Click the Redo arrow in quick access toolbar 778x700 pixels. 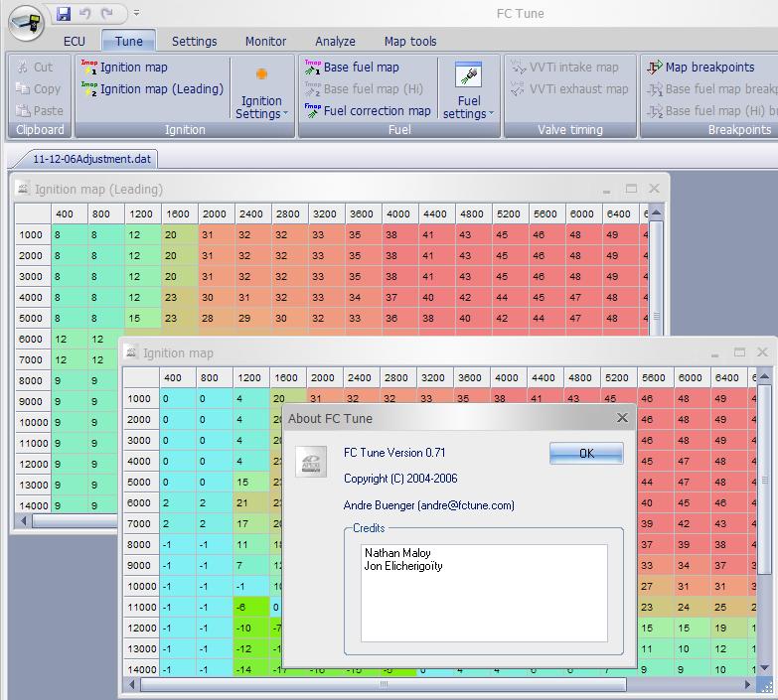click(106, 13)
